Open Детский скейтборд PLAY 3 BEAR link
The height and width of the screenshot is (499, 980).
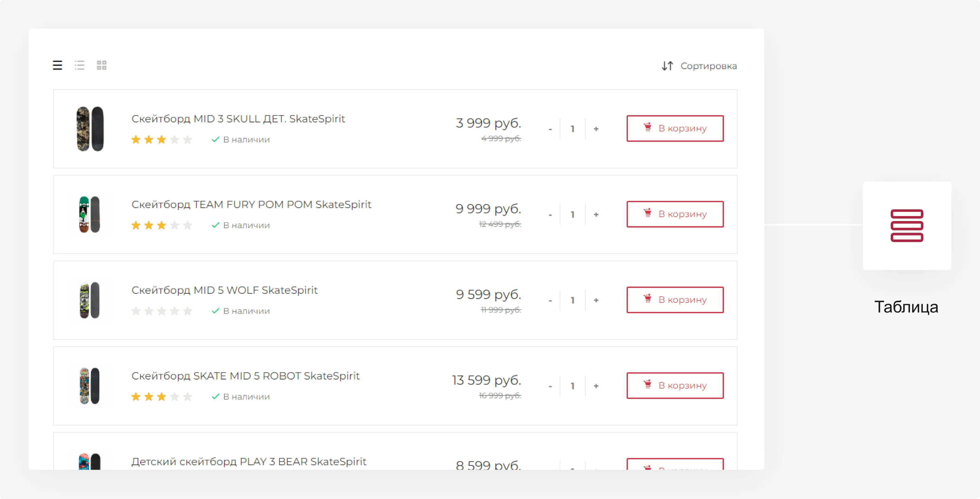point(249,461)
